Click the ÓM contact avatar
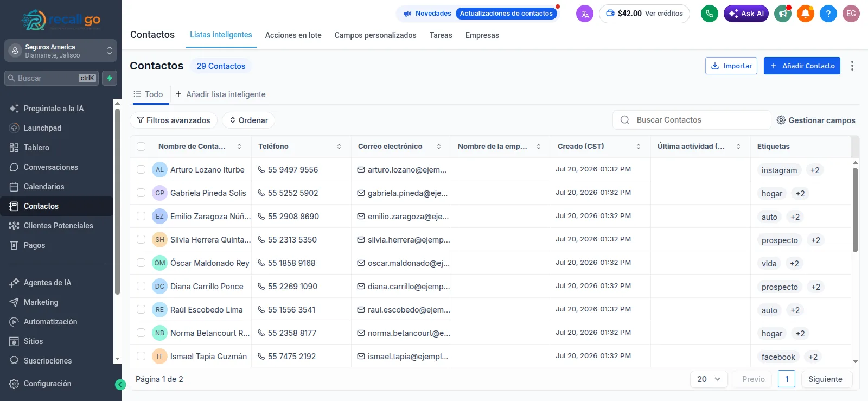Image resolution: width=868 pixels, height=401 pixels. tap(159, 263)
